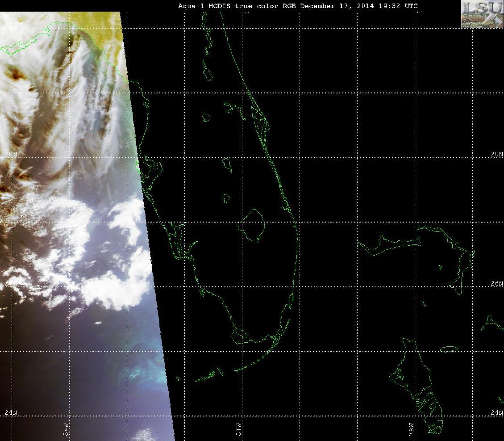Image resolution: width=504 pixels, height=441 pixels.
Task: Click the 24N latitude label on right edge
Action: pyautogui.click(x=496, y=413)
